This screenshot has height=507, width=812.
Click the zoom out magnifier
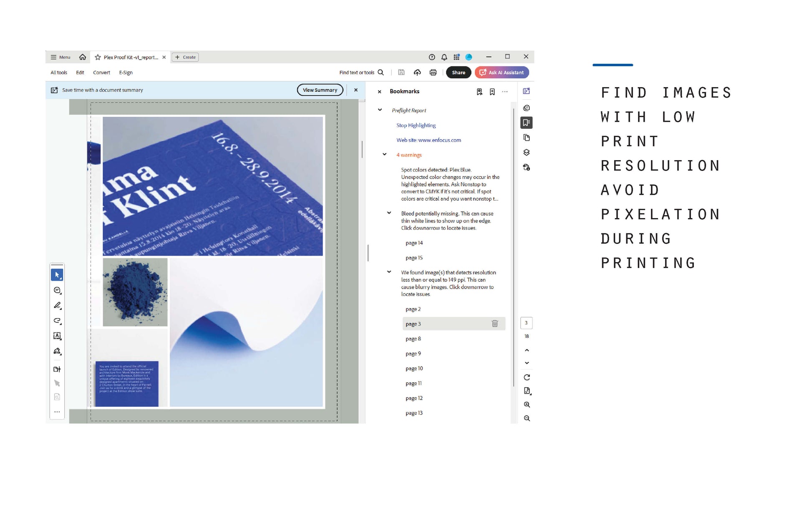point(527,418)
